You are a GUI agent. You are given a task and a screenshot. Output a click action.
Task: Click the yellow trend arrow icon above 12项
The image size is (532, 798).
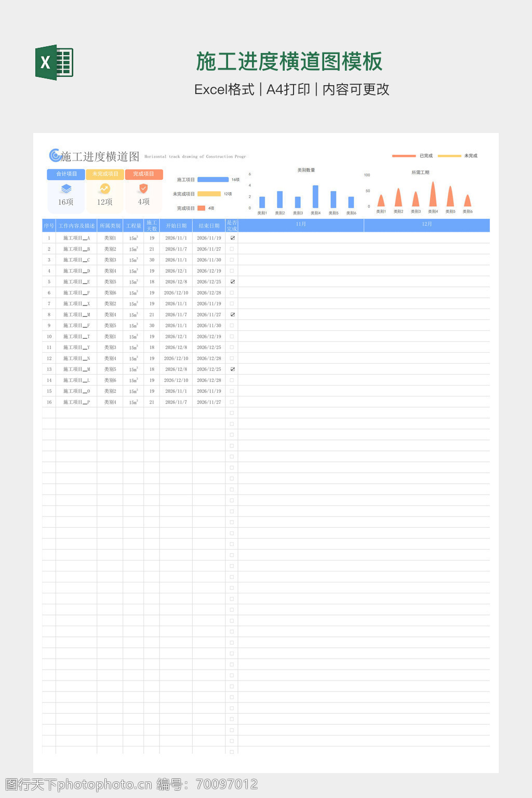click(x=105, y=189)
